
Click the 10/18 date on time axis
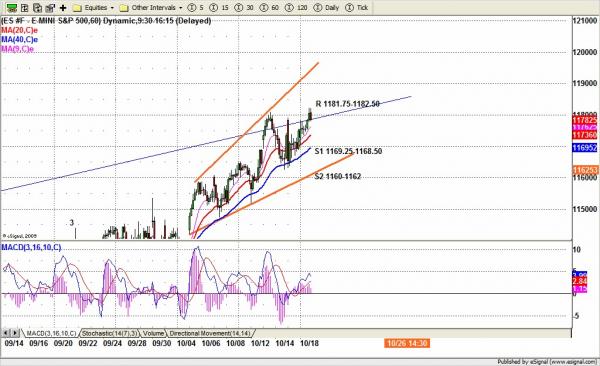tap(309, 343)
